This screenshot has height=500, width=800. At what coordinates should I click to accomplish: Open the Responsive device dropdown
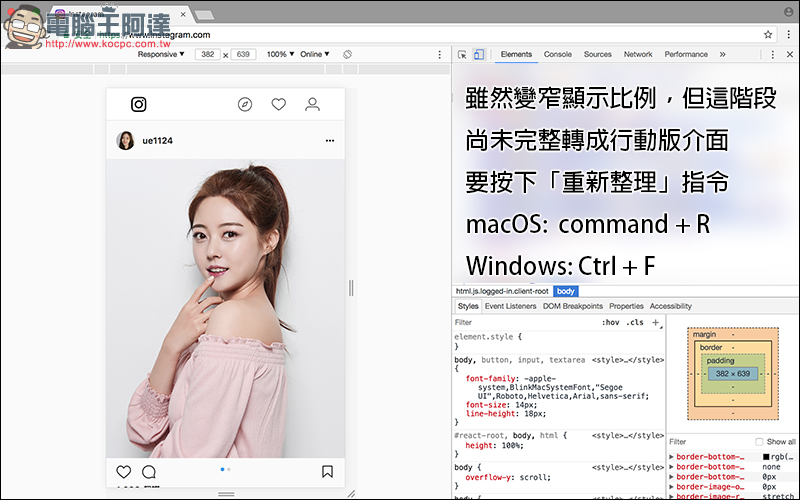161,54
